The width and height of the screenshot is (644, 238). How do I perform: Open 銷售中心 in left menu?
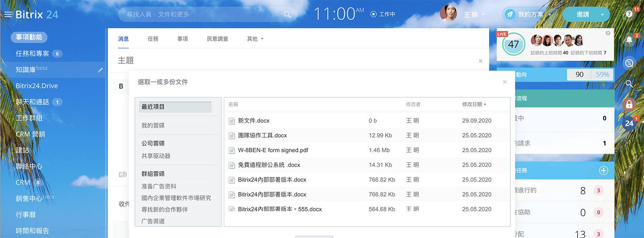(29, 198)
